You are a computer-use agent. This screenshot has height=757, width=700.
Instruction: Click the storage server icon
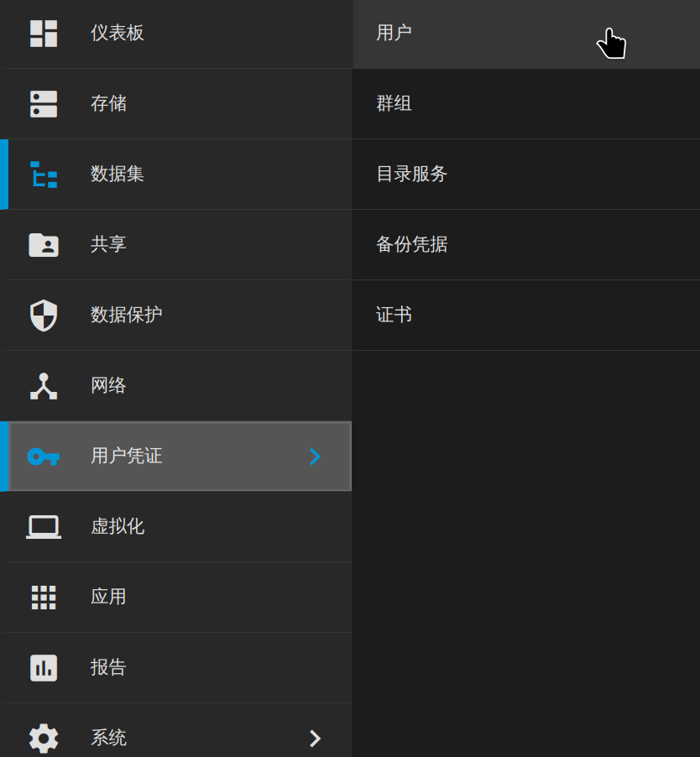(x=44, y=104)
